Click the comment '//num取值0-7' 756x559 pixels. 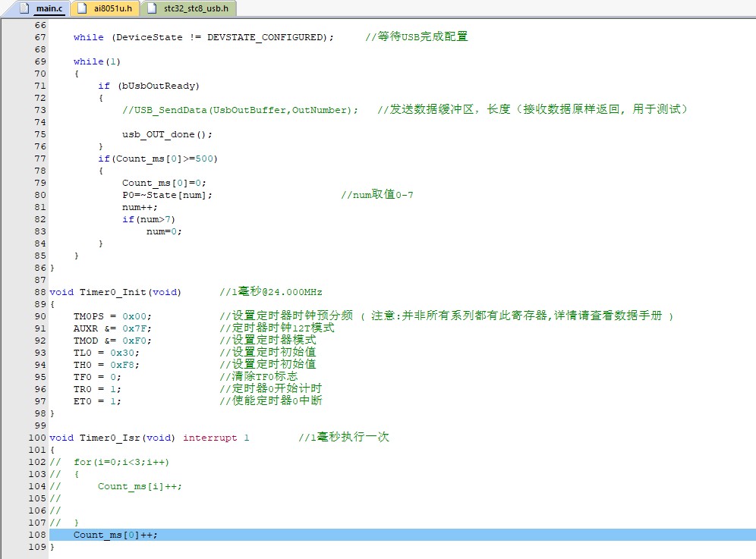pyautogui.click(x=377, y=195)
